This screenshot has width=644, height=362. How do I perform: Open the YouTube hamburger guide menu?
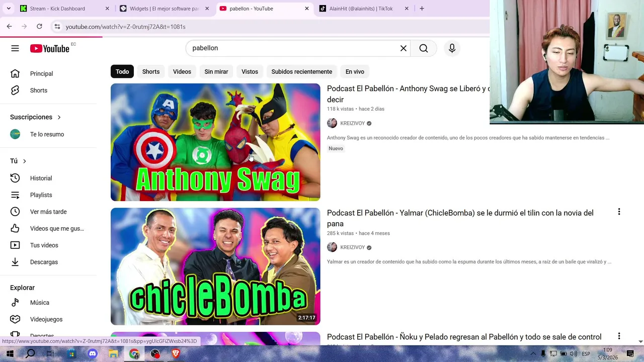coord(15,48)
